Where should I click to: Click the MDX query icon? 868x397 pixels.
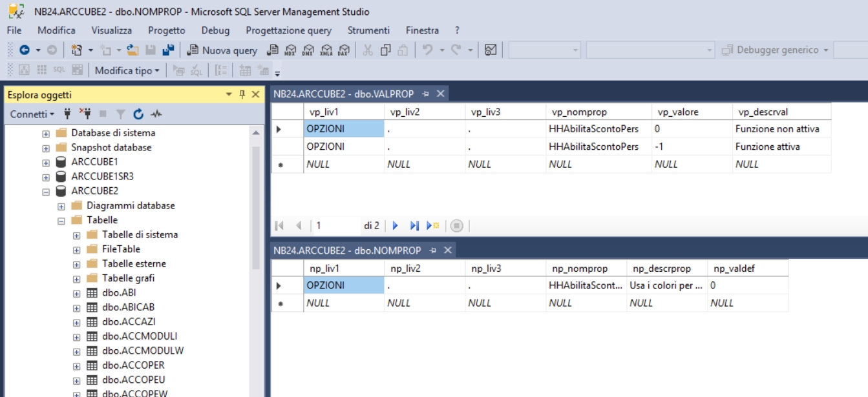pyautogui.click(x=291, y=50)
